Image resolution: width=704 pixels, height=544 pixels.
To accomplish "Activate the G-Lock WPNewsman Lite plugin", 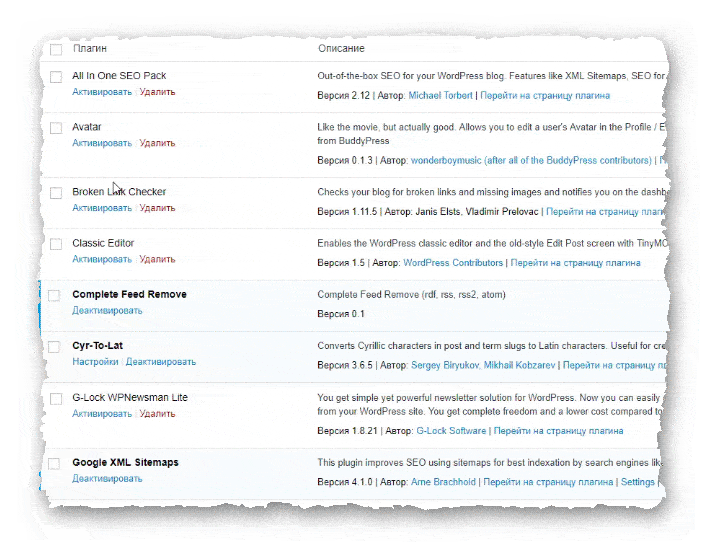I will tap(102, 414).
